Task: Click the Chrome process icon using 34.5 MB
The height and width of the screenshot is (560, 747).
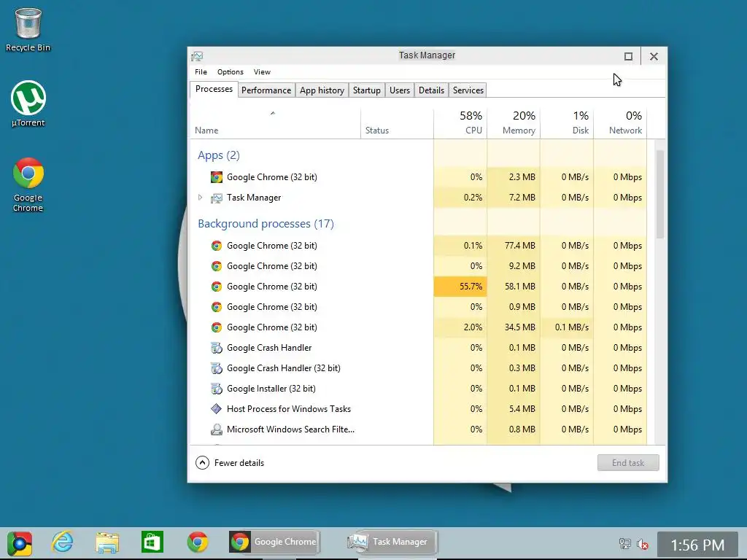Action: click(216, 327)
